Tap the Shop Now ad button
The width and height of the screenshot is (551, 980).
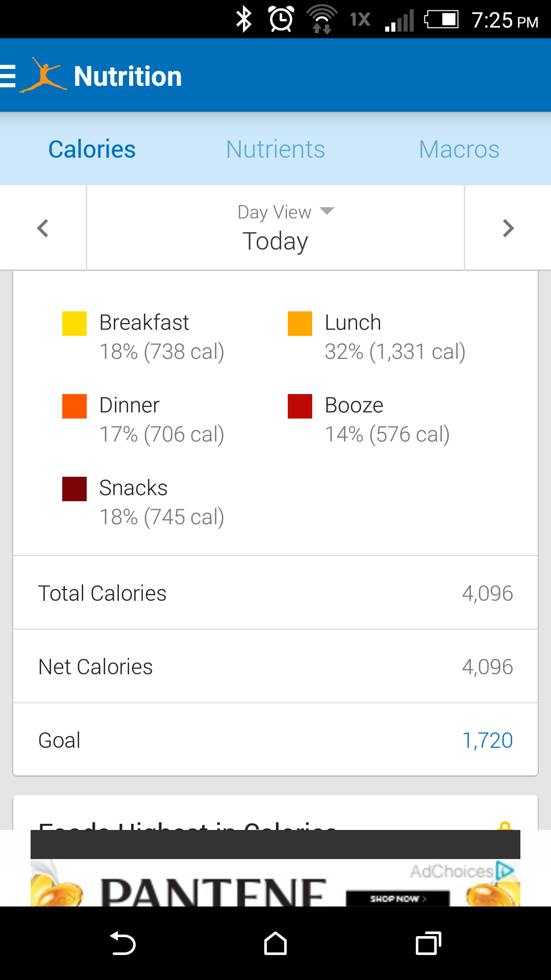[398, 898]
